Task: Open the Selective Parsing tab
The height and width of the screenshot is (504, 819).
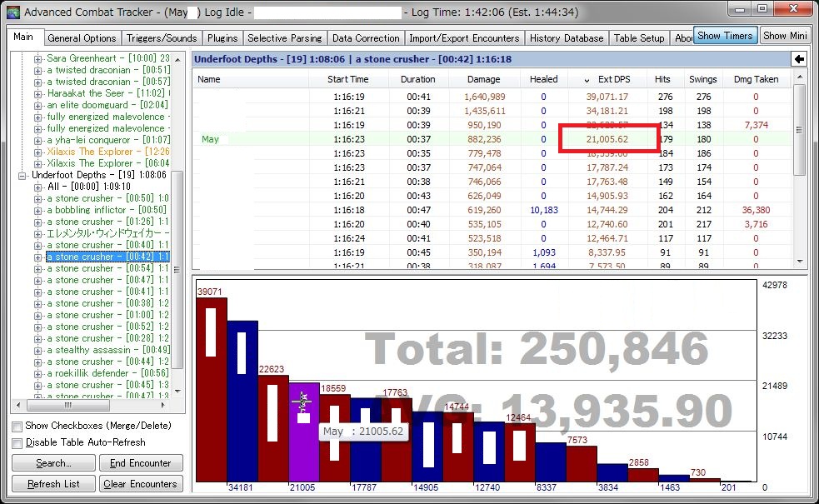Action: [x=285, y=38]
